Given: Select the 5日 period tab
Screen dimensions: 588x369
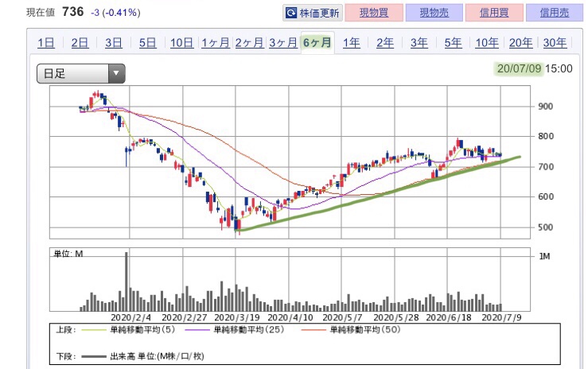Looking at the screenshot, I should tap(148, 43).
